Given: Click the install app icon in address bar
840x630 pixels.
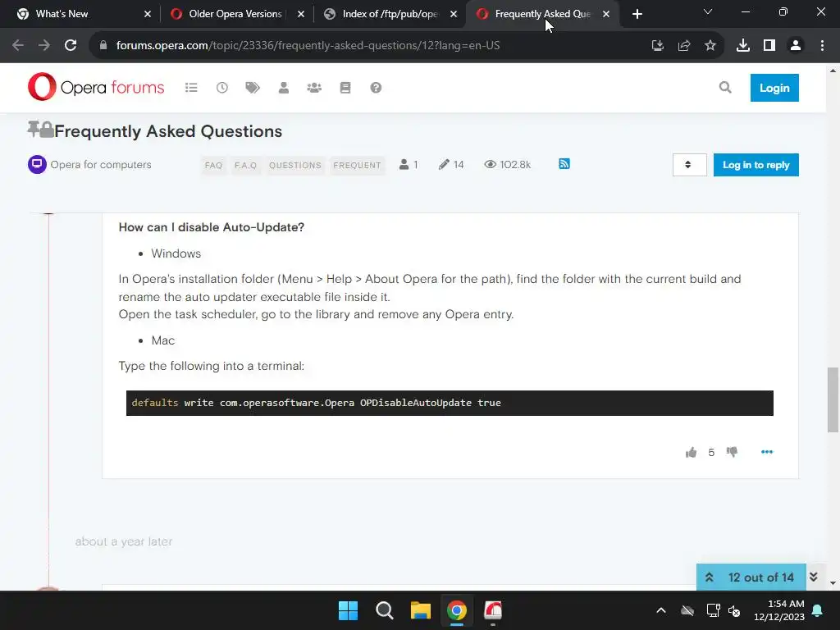Looking at the screenshot, I should [657, 46].
